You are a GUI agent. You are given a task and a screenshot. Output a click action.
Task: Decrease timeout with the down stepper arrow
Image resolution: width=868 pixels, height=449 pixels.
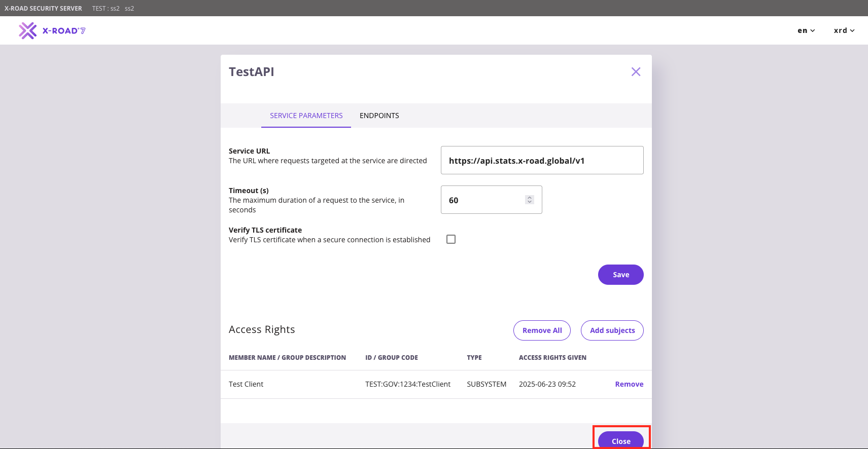(530, 202)
